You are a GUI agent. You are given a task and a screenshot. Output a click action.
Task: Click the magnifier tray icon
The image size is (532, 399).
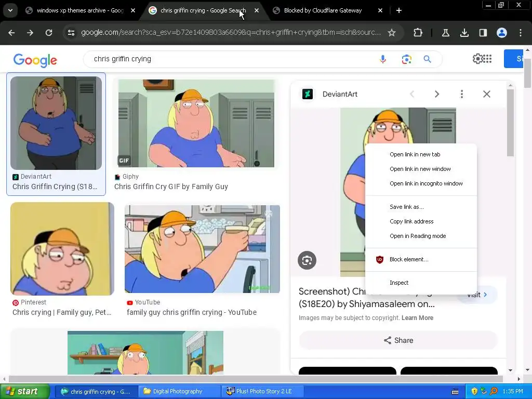tap(494, 392)
